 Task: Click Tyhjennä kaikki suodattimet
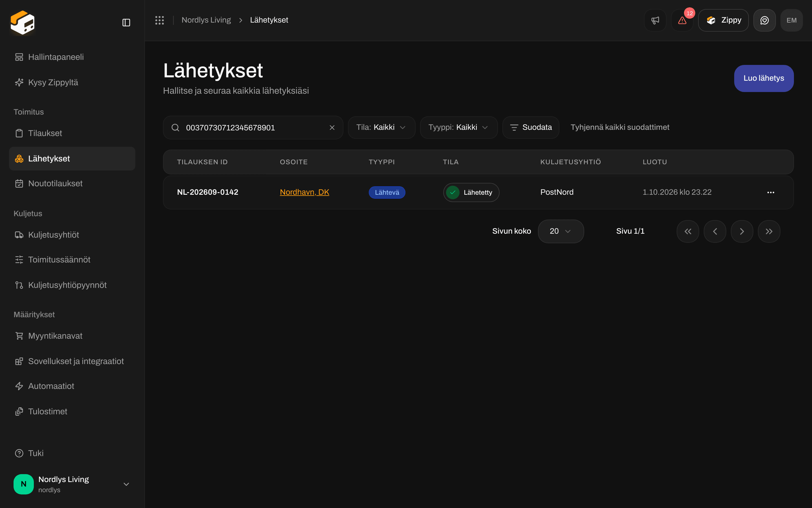[620, 127]
